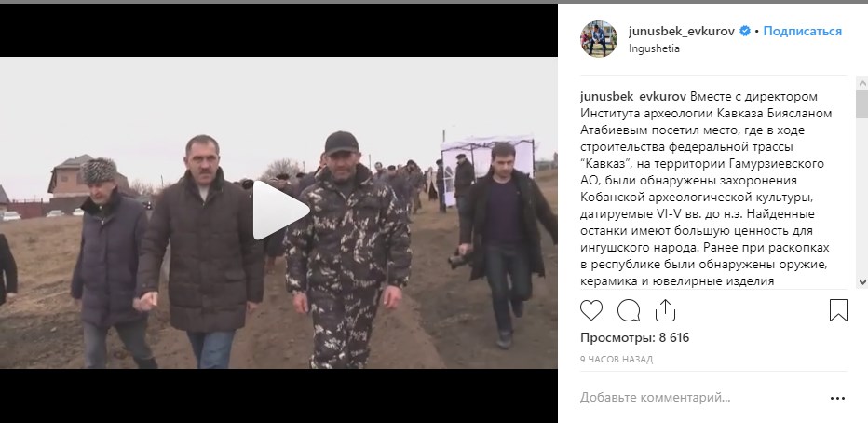Open comments via the speech bubble icon
The height and width of the screenshot is (423, 868).
[x=629, y=310]
